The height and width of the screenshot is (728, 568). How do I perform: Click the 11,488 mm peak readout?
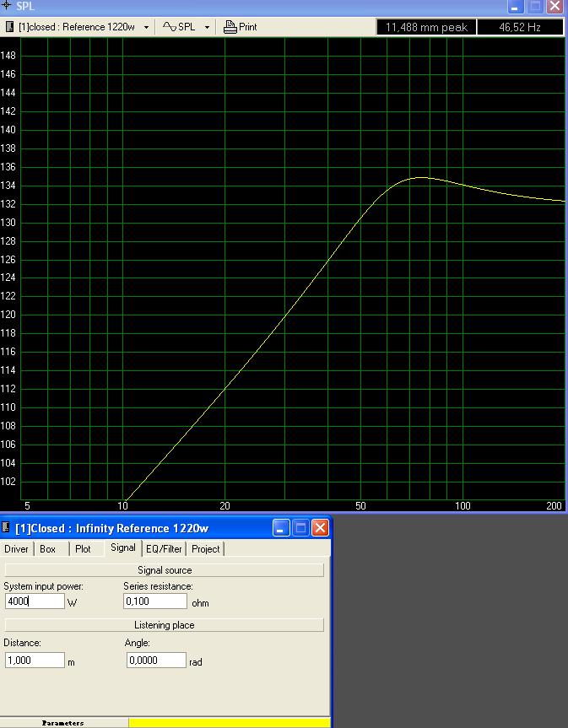click(x=426, y=27)
